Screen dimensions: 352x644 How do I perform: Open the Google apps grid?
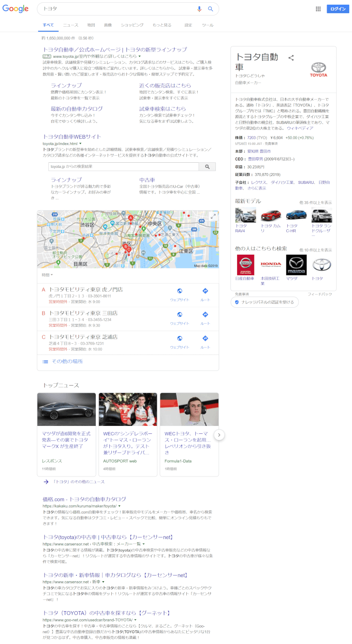(318, 9)
